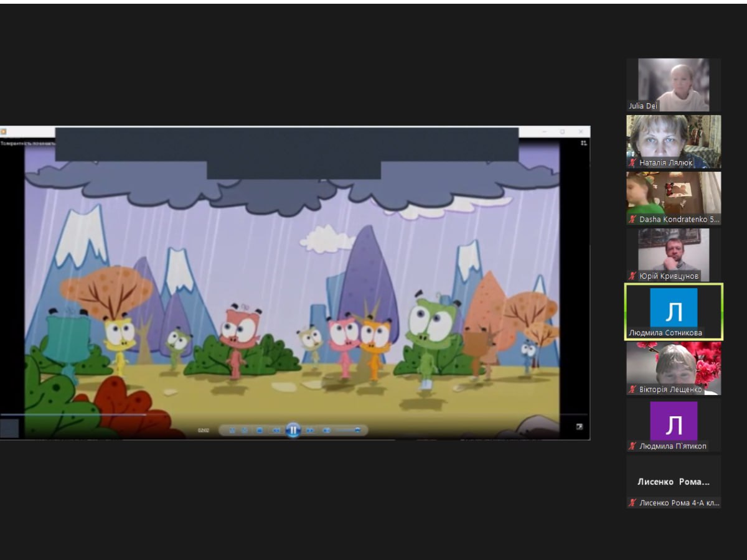Skip to the previous track in player

tap(276, 430)
